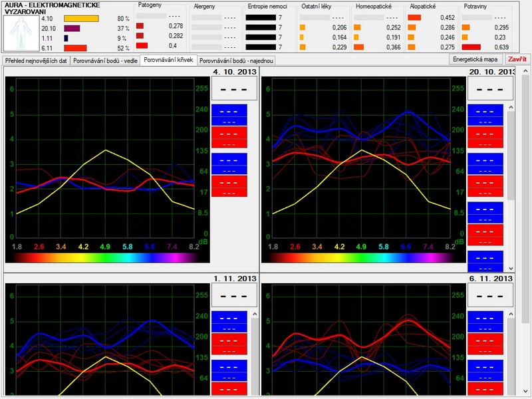Click the Patogeny value 0,4
This screenshot has height=399, width=532.
(x=173, y=45)
